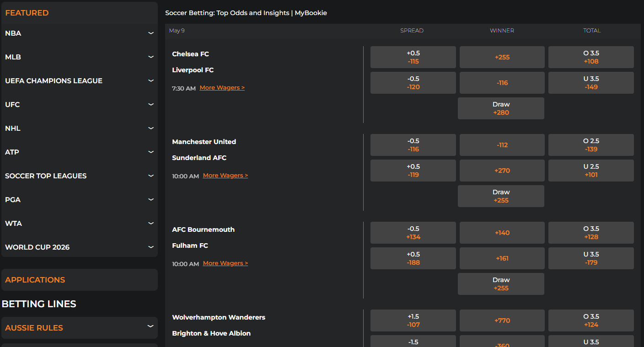Expand the MLB sidebar chevron
This screenshot has height=347, width=644.
(x=150, y=57)
